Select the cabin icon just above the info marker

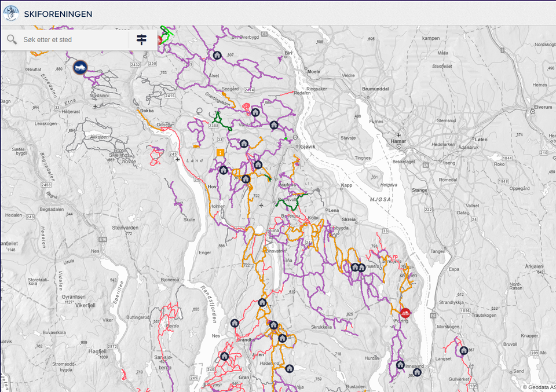click(244, 144)
